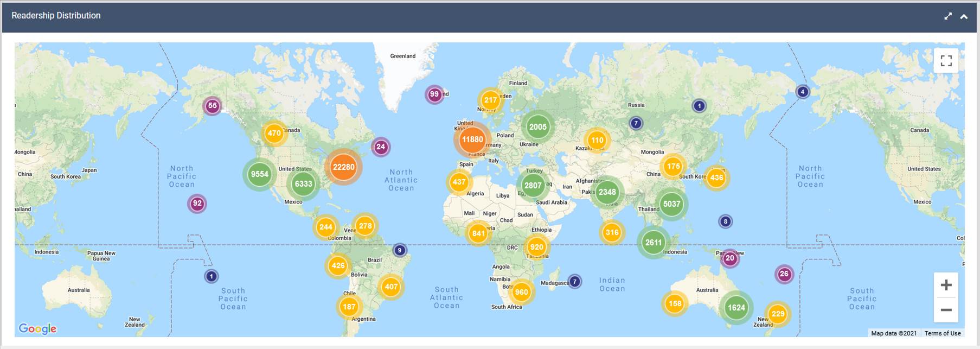Collapse the Readership Distribution panel
The image size is (980, 349).
(964, 16)
